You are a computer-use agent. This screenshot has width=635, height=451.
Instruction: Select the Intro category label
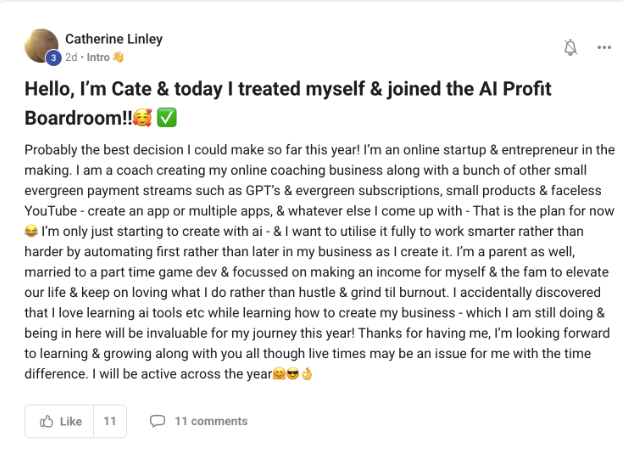97,57
